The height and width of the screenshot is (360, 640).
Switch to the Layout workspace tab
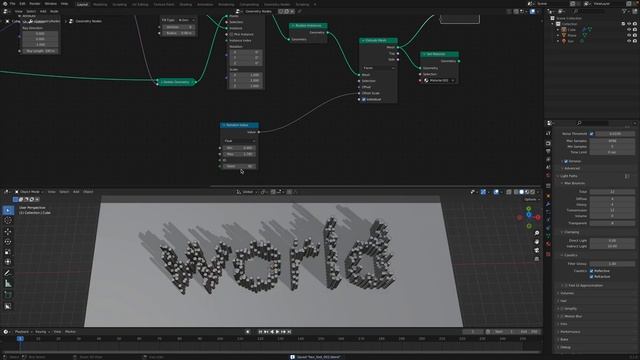click(x=82, y=4)
